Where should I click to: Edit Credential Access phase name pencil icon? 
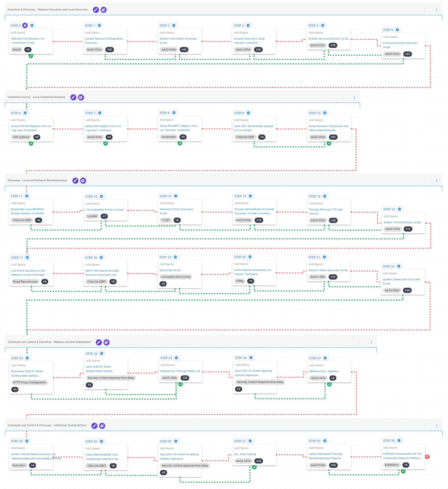(73, 97)
